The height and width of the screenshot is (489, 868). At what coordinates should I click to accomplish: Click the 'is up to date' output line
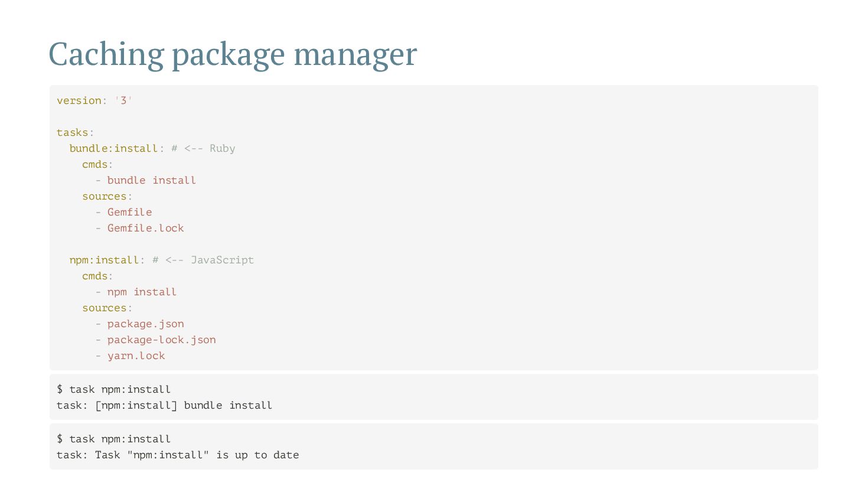tap(178, 455)
